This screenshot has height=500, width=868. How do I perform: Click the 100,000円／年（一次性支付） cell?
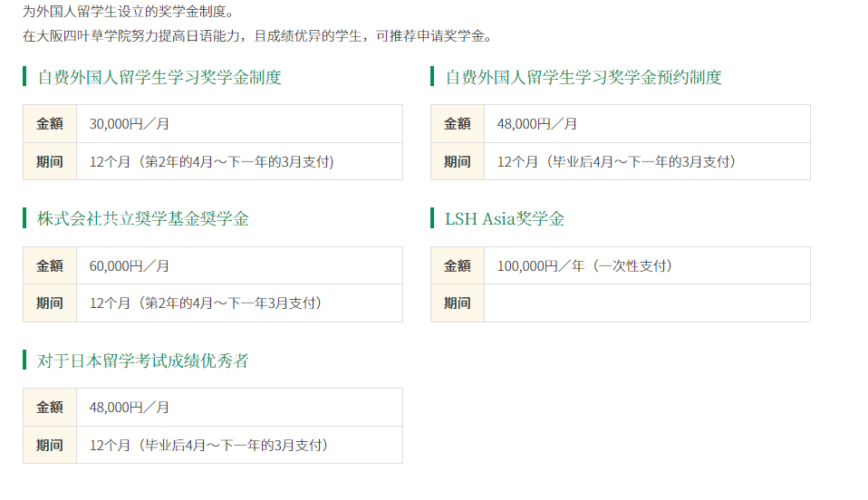pos(647,265)
